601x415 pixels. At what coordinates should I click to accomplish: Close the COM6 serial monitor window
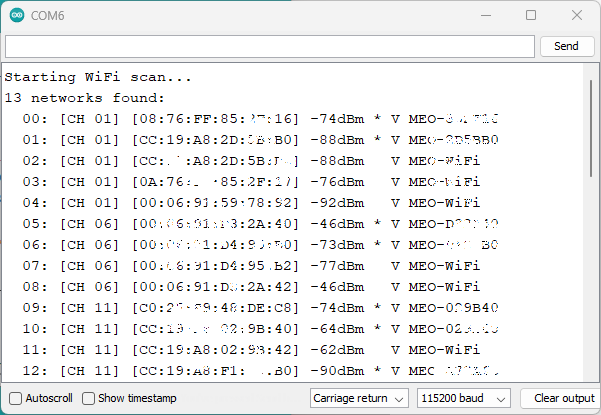click(x=577, y=16)
